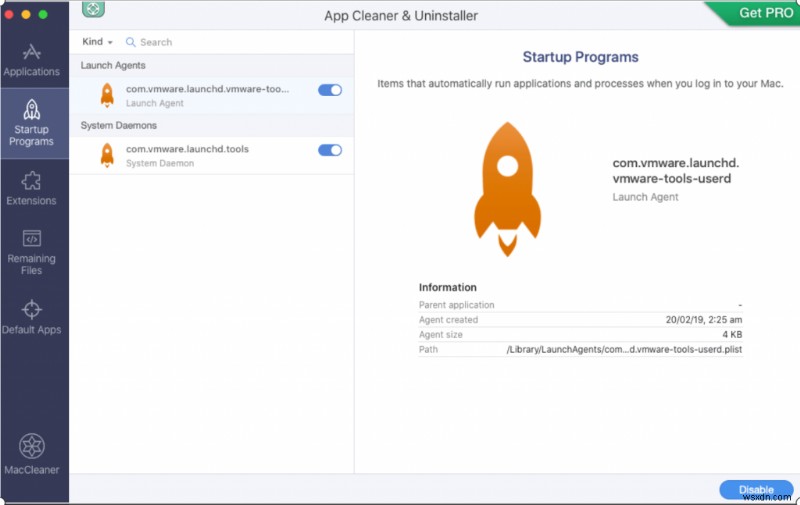
Task: Select the com.vmware.launchd.tools row text
Action: coord(187,149)
